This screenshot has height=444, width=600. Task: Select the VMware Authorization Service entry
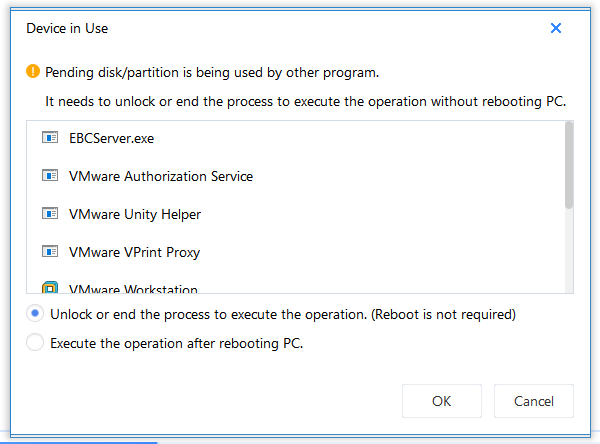[295, 176]
